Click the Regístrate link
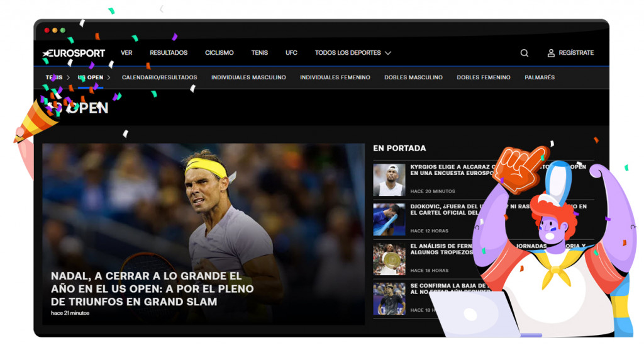 [576, 53]
